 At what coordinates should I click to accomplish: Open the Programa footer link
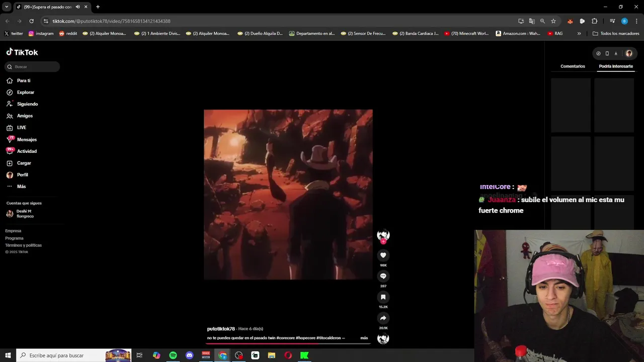pos(14,238)
